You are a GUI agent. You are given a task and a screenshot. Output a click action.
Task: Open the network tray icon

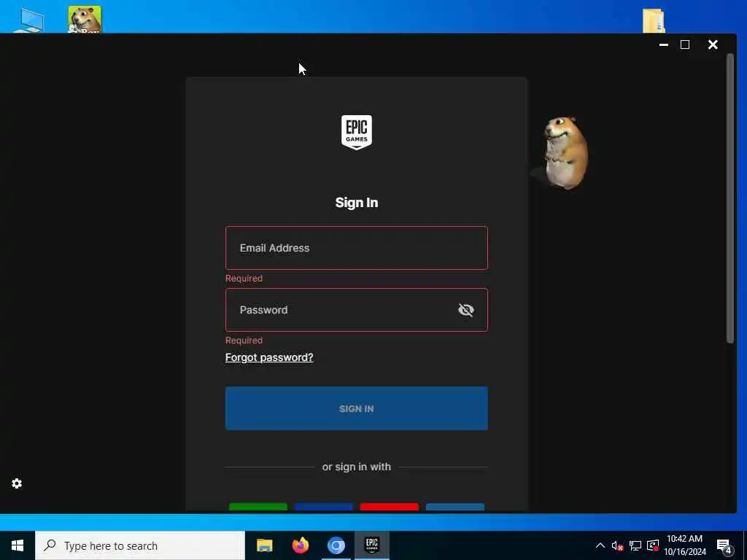pos(635,545)
